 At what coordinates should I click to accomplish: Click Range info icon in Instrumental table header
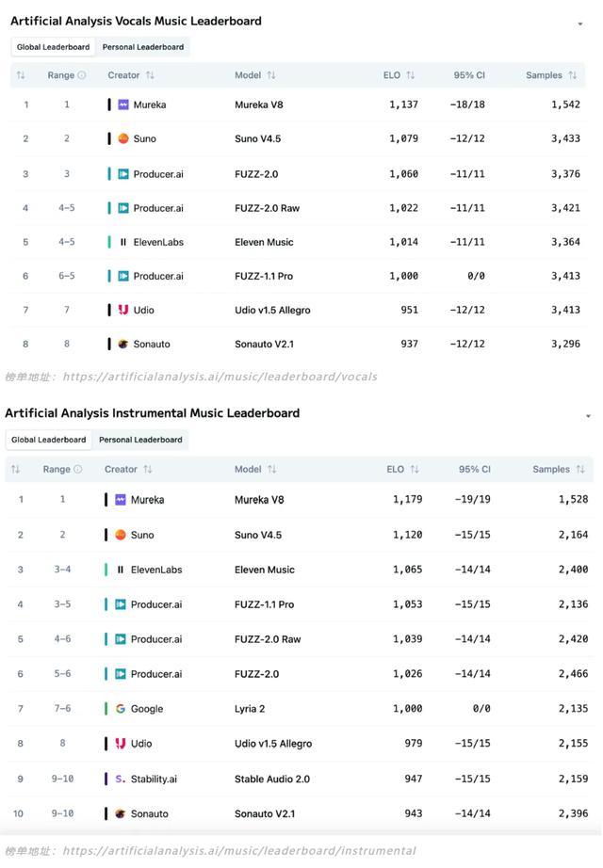point(78,469)
